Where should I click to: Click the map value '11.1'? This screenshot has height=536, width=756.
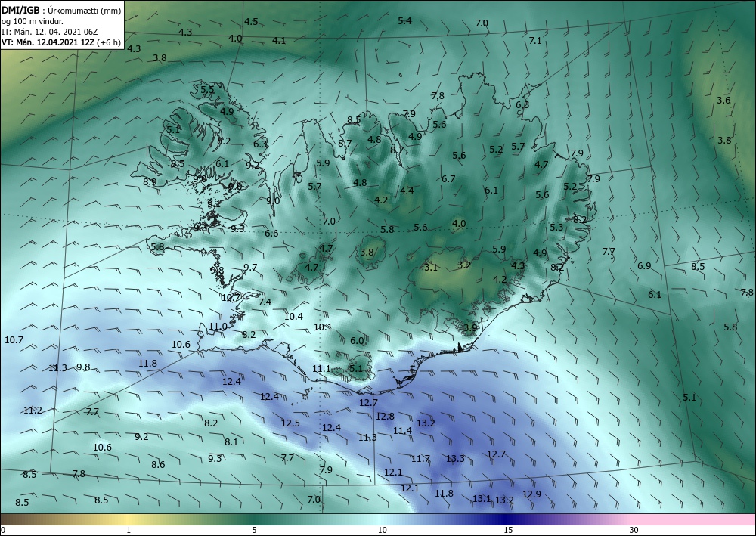click(x=321, y=369)
